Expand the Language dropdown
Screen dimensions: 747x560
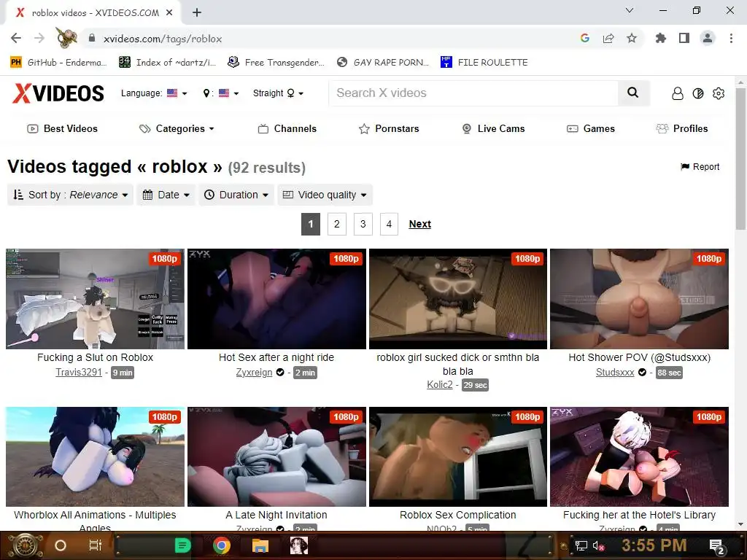pos(154,93)
